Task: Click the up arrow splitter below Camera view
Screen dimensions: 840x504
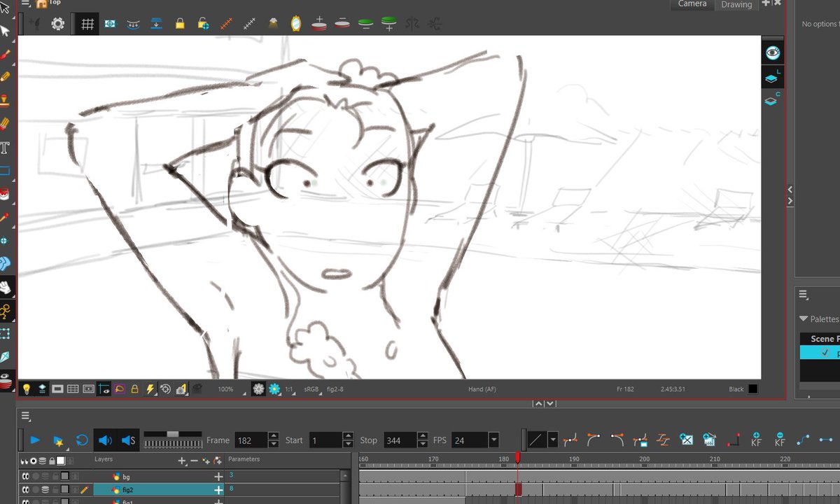Action: 538,404
